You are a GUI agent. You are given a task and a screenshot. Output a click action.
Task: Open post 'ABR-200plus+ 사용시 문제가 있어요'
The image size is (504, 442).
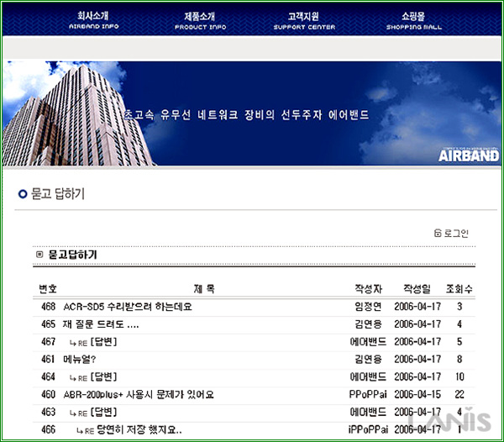(139, 394)
